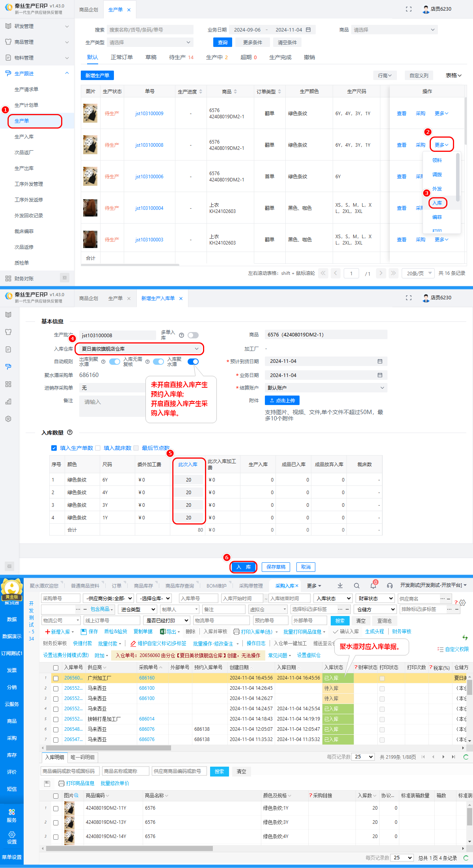Open the 生产类型 dropdown
Screen dimensions: 473x868
click(x=150, y=42)
